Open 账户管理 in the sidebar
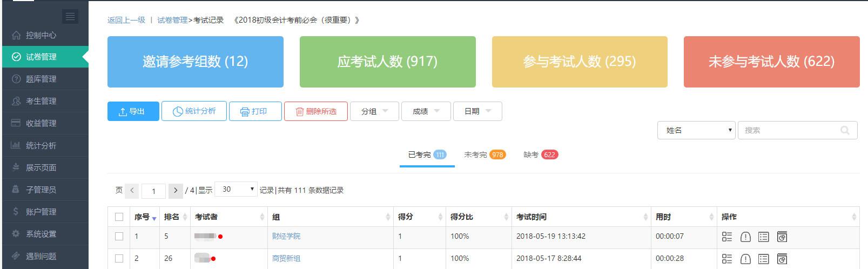Screen dimensions: 868x269 click(44, 212)
